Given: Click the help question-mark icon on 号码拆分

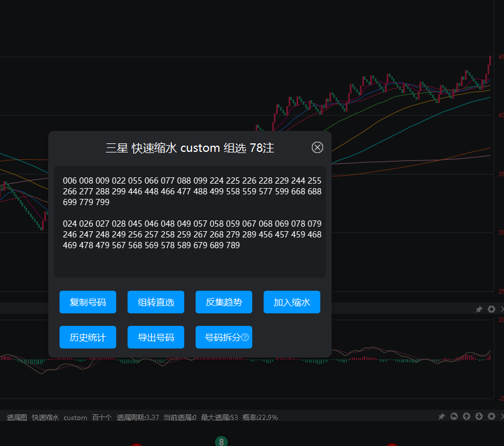Looking at the screenshot, I should coord(245,337).
